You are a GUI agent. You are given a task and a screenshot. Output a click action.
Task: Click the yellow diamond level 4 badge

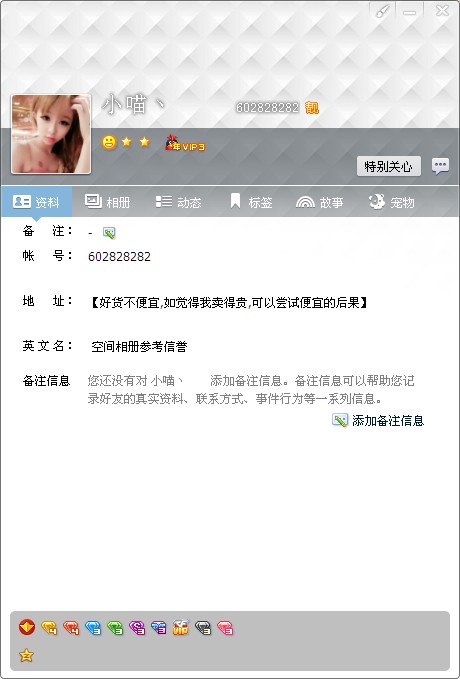point(49,627)
